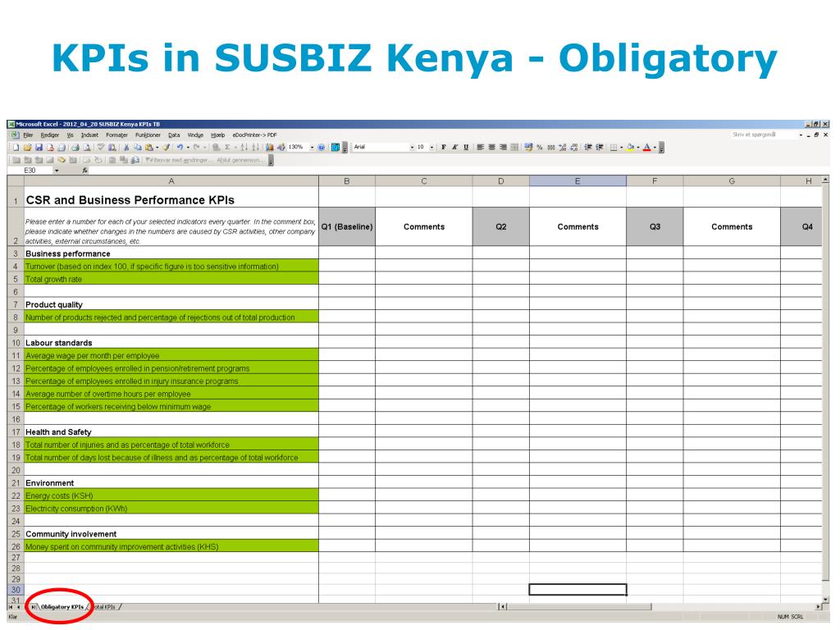
Task: Open Print Preview from the toolbar
Action: point(86,148)
